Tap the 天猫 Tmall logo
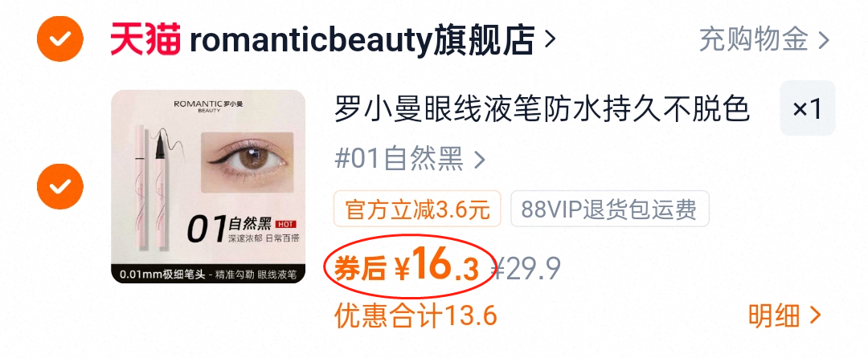Viewport: 868px width, 358px height. (x=145, y=39)
